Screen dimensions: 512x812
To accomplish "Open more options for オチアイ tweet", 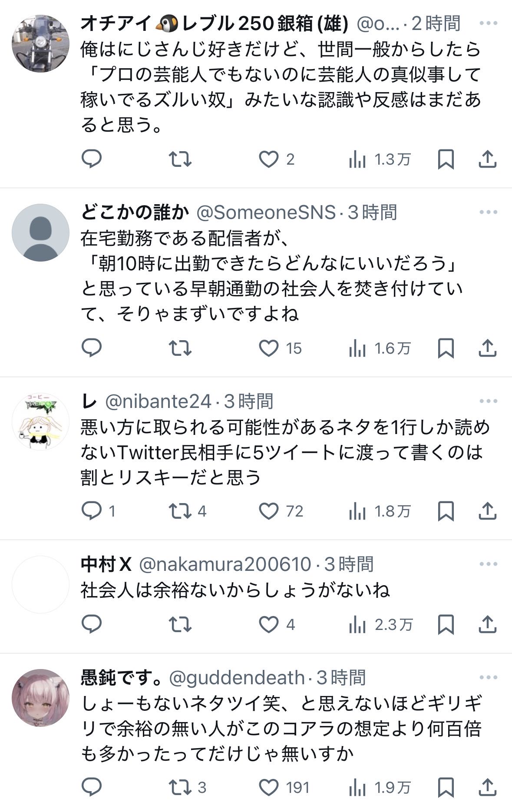I will point(488,23).
